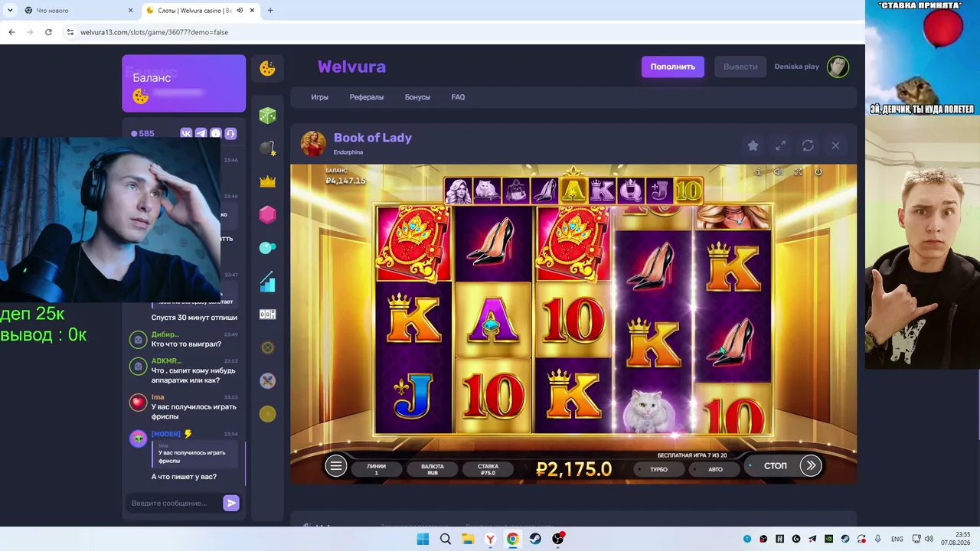The image size is (980, 551).
Task: Open the Бонусы menu
Action: pos(417,97)
